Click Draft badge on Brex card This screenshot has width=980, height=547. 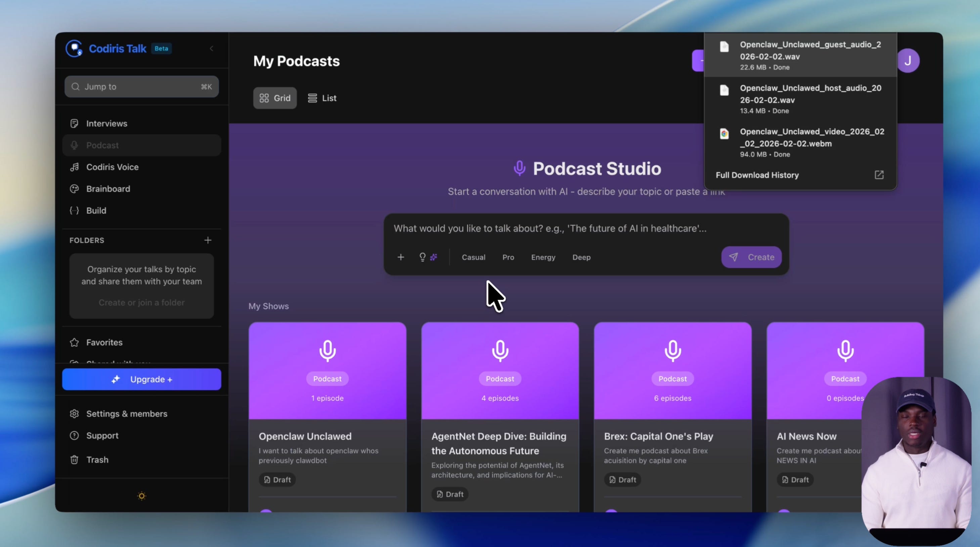(623, 480)
